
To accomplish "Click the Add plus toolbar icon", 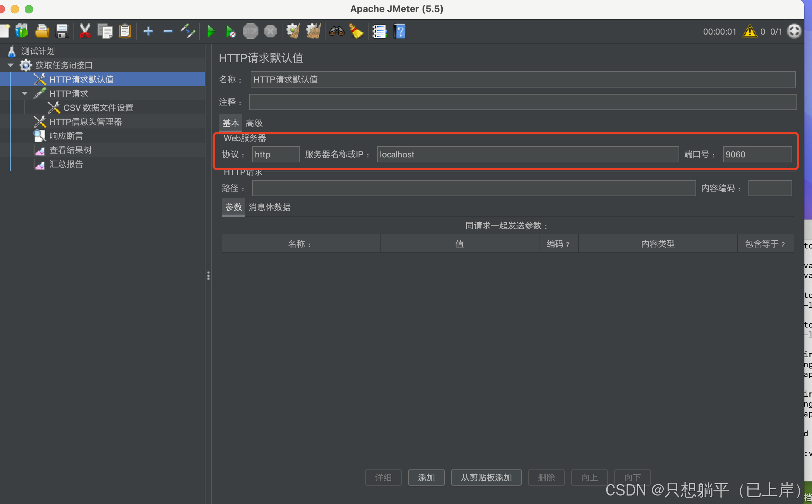I will pyautogui.click(x=148, y=31).
